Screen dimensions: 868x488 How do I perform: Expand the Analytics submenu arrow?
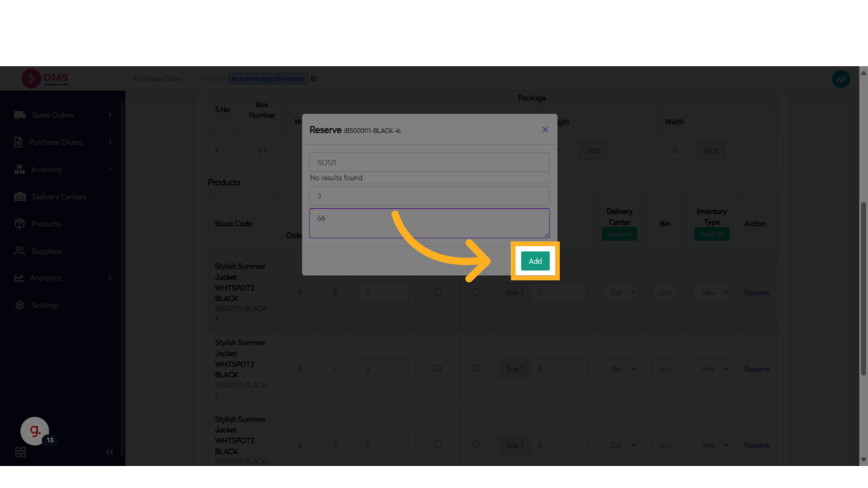[110, 278]
